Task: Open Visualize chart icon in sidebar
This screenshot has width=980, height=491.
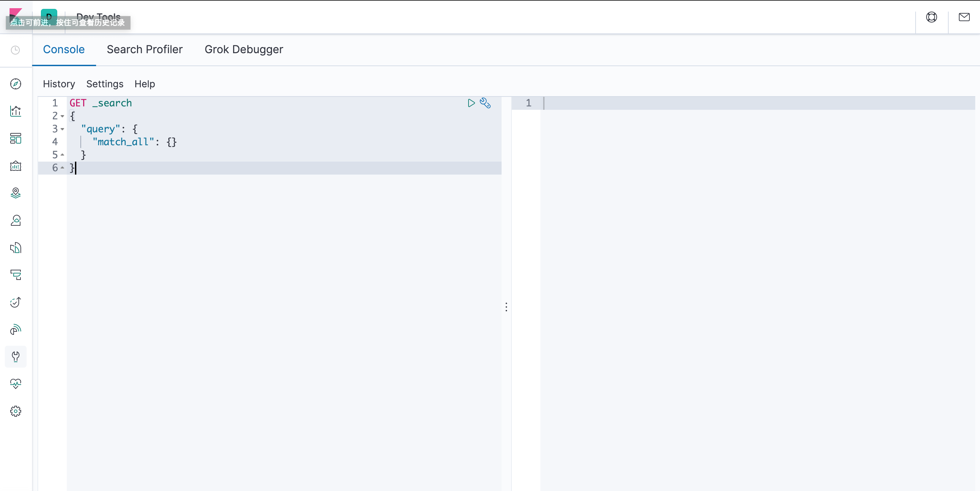Action: tap(16, 111)
